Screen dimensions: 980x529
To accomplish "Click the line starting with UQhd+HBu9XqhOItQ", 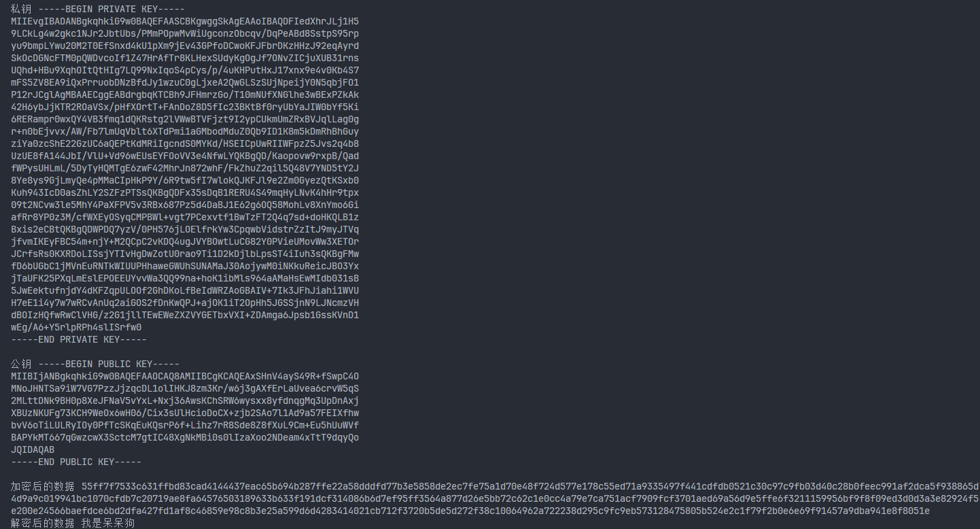I will coord(185,70).
